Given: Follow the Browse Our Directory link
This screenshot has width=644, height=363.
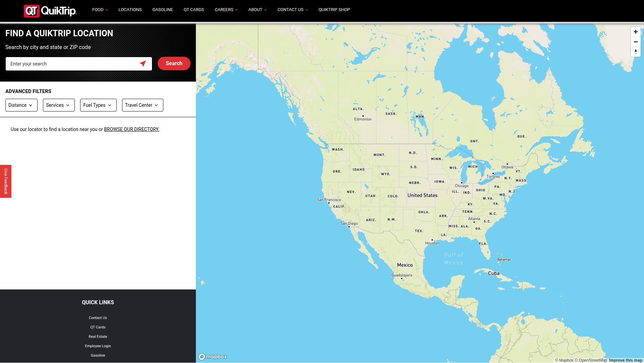Looking at the screenshot, I should 131,129.
